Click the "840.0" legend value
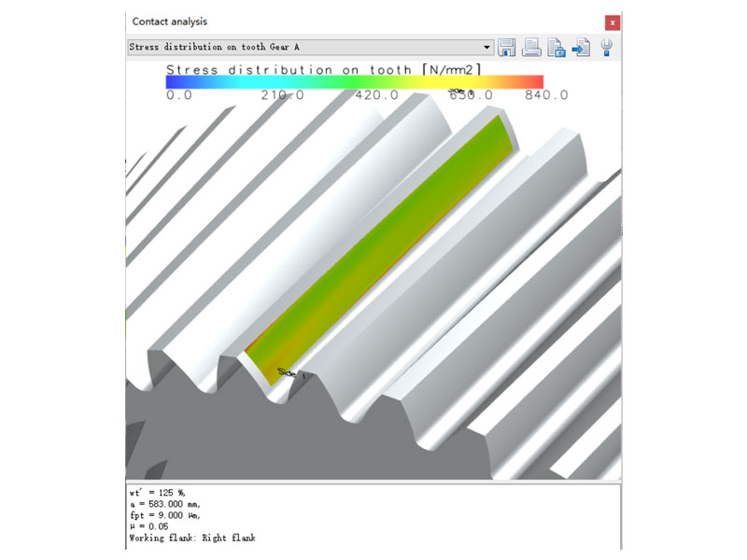 [546, 95]
